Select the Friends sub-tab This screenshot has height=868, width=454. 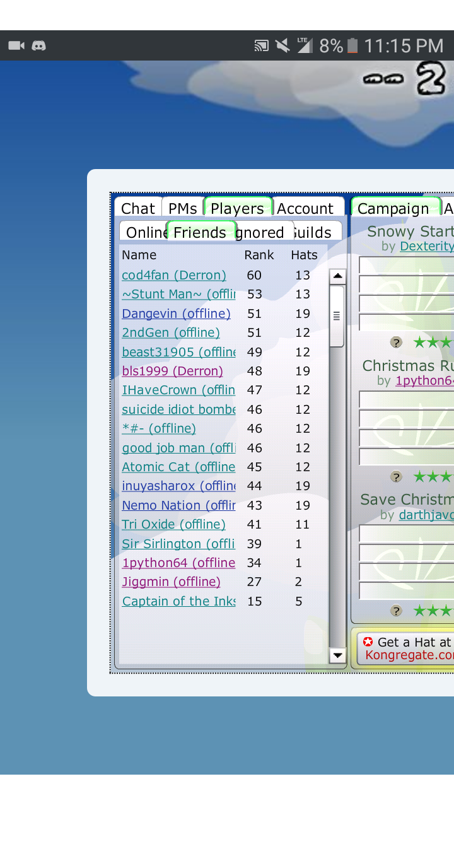tap(201, 232)
